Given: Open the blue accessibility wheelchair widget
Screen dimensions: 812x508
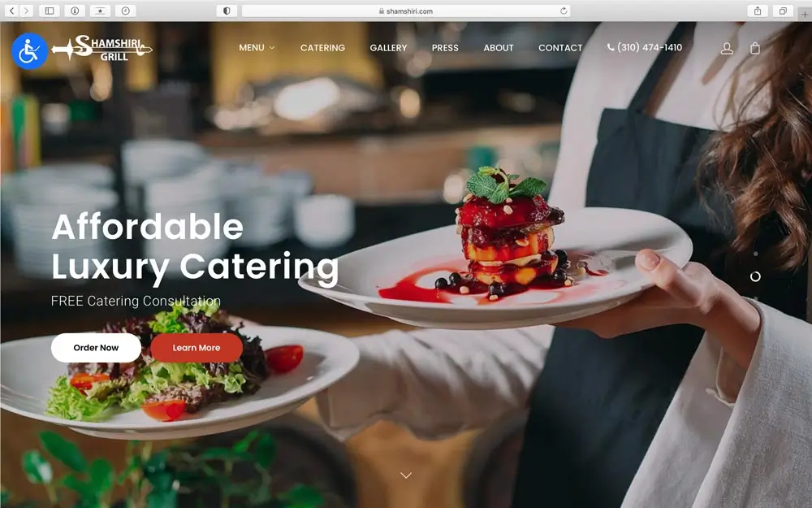Looking at the screenshot, I should coord(29,50).
